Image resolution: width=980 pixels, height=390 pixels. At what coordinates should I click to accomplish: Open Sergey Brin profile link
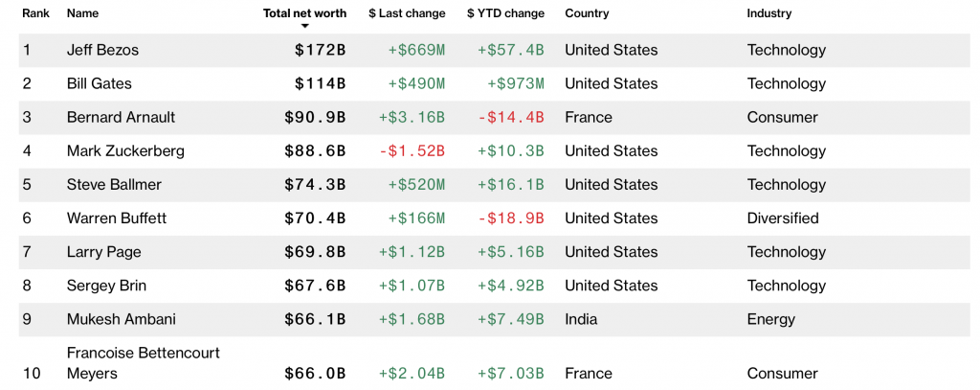pyautogui.click(x=106, y=285)
